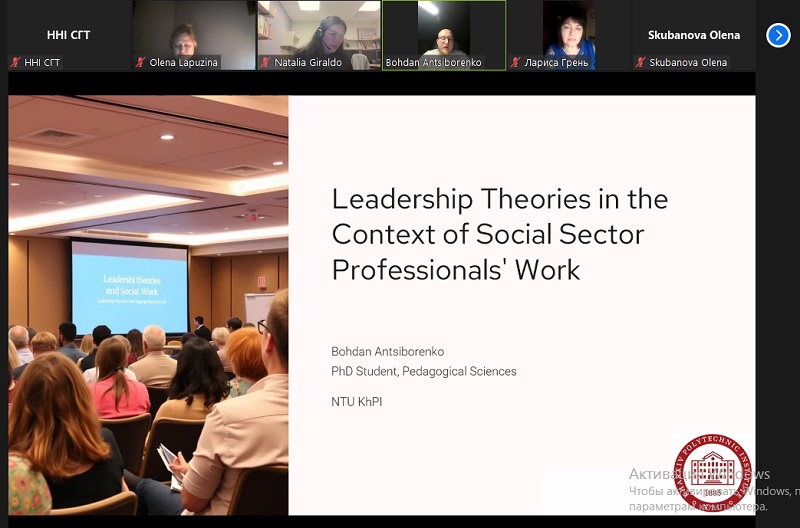Click the 'Context of Social Sector' title line
This screenshot has width=800, height=528.
488,235
